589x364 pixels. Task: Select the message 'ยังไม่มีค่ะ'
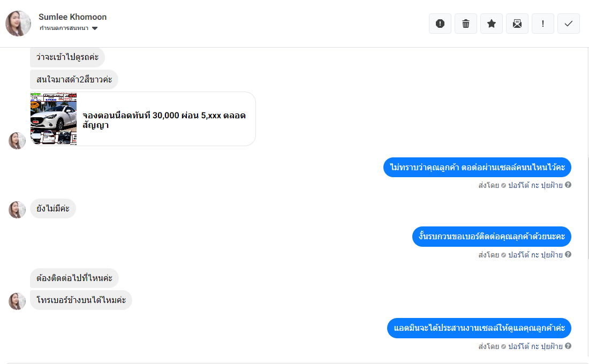(53, 208)
